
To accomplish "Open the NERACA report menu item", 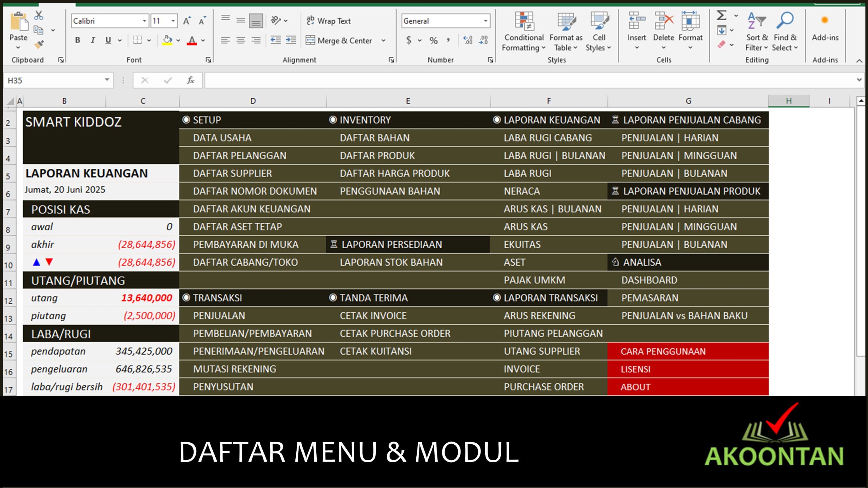I will click(521, 191).
